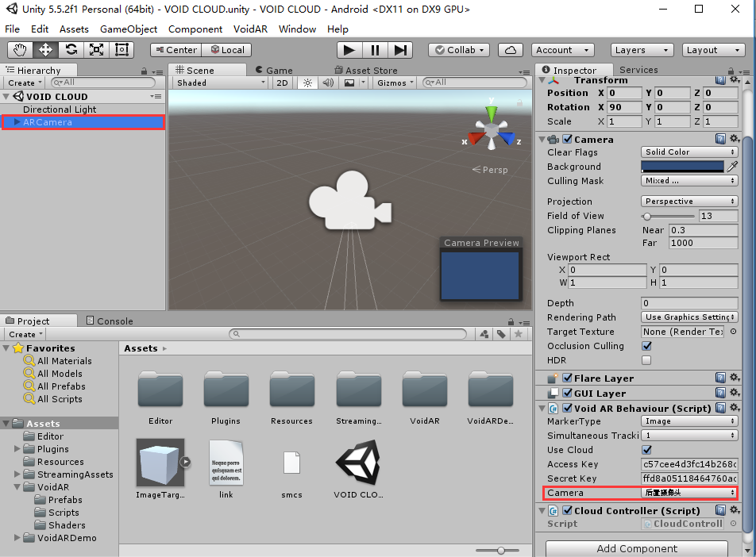Open Camera component gear settings
Image resolution: width=756 pixels, height=557 pixels.
735,139
